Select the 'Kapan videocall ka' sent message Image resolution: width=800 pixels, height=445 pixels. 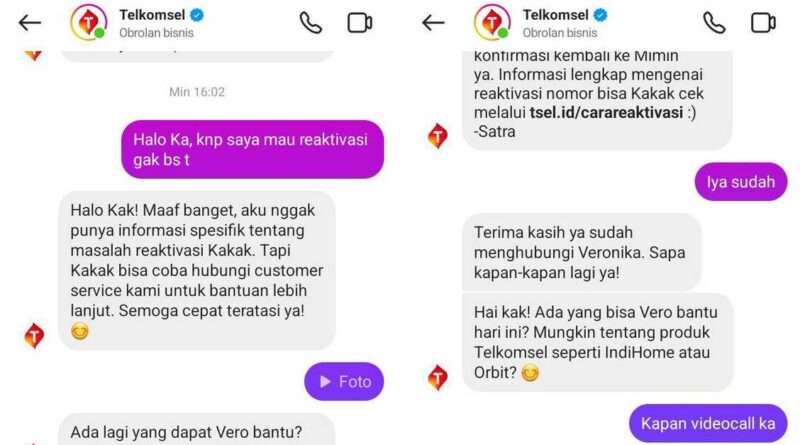coord(708,424)
